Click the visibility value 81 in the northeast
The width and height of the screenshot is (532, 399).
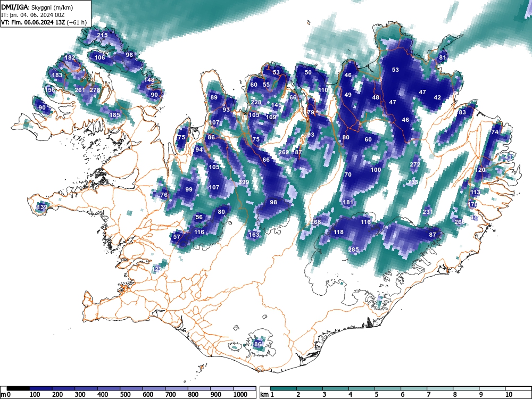[443, 57]
